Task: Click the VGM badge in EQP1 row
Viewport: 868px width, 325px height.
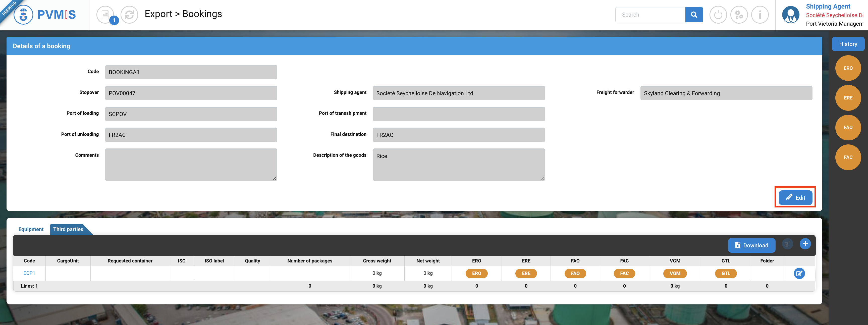Action: pos(675,274)
